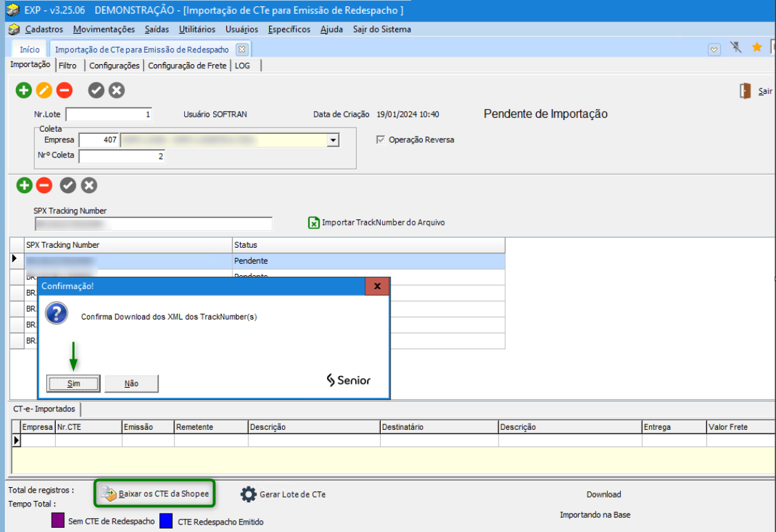Click the Nrº Coleta input field
Screen dimensions: 776x532
(121, 157)
